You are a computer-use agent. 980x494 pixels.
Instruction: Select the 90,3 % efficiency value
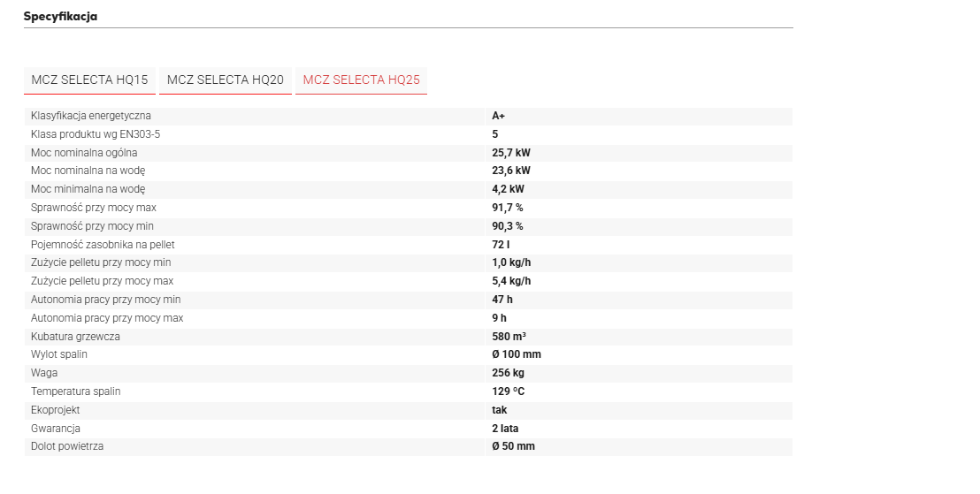click(x=508, y=226)
